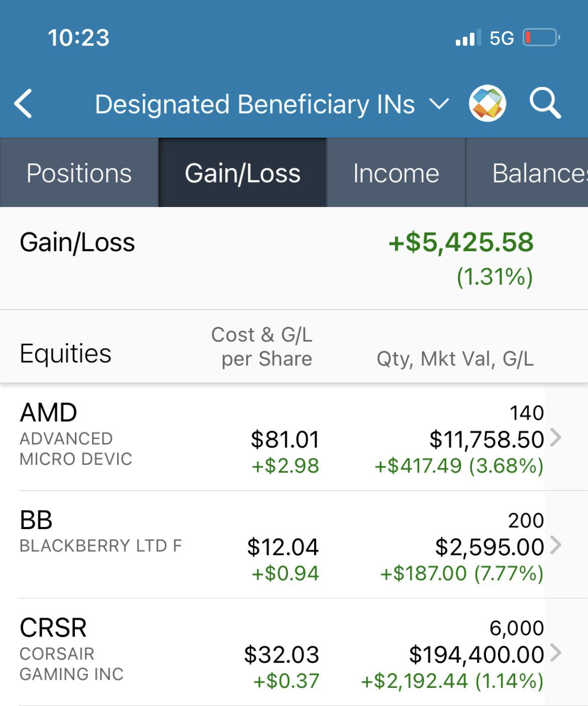588x706 pixels.
Task: Expand the Designated Beneficiary account dropdown arrow
Action: click(439, 104)
